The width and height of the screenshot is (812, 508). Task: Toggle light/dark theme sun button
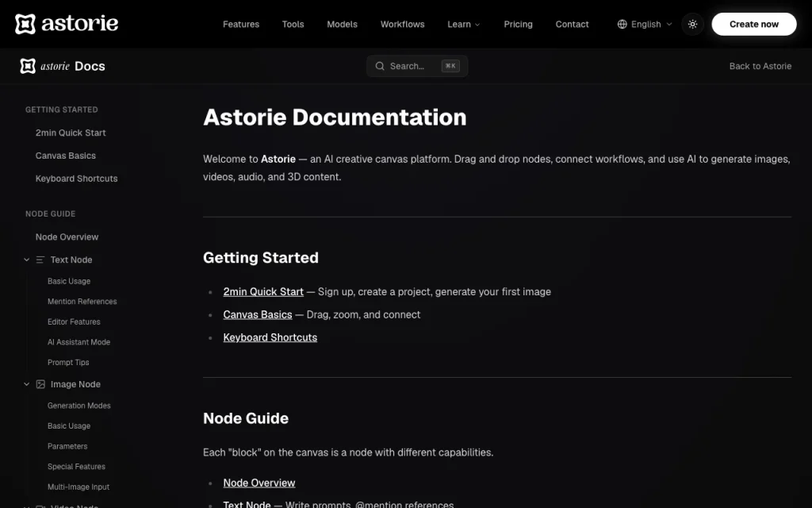(x=692, y=25)
